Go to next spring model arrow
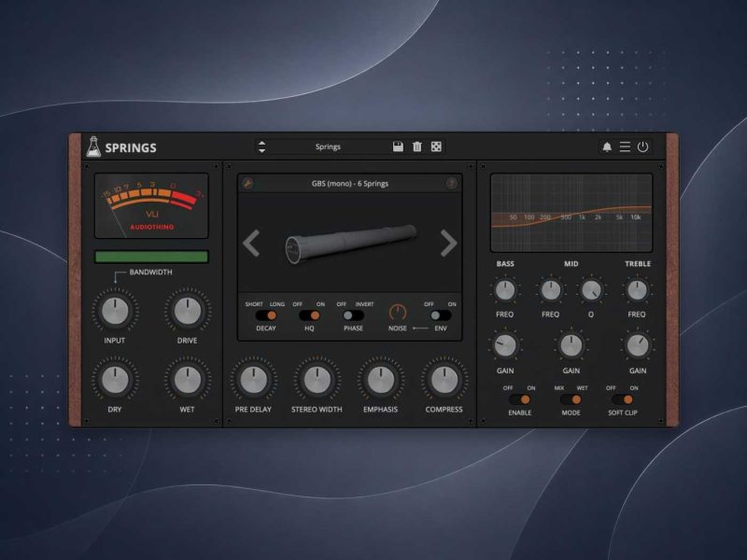Screen dimensions: 747x560 click(448, 244)
